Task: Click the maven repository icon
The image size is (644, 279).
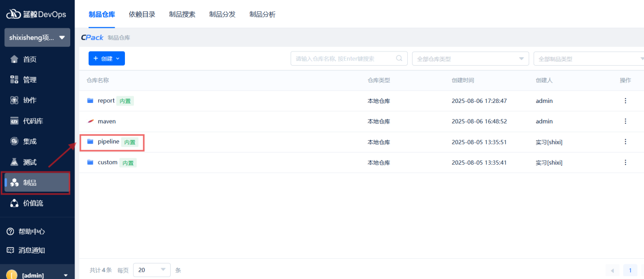Action: (90, 121)
